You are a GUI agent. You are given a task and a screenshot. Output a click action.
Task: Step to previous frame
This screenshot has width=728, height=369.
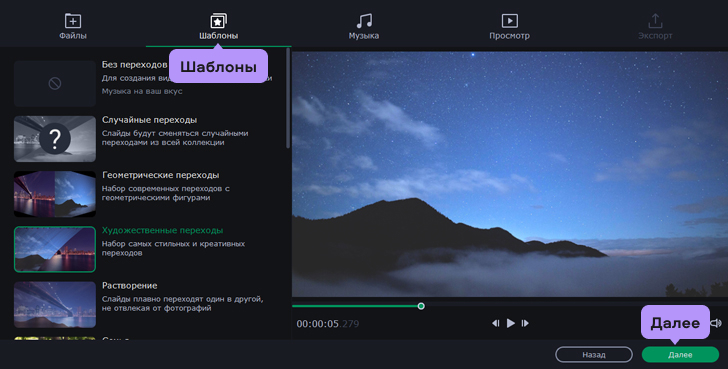pos(496,323)
